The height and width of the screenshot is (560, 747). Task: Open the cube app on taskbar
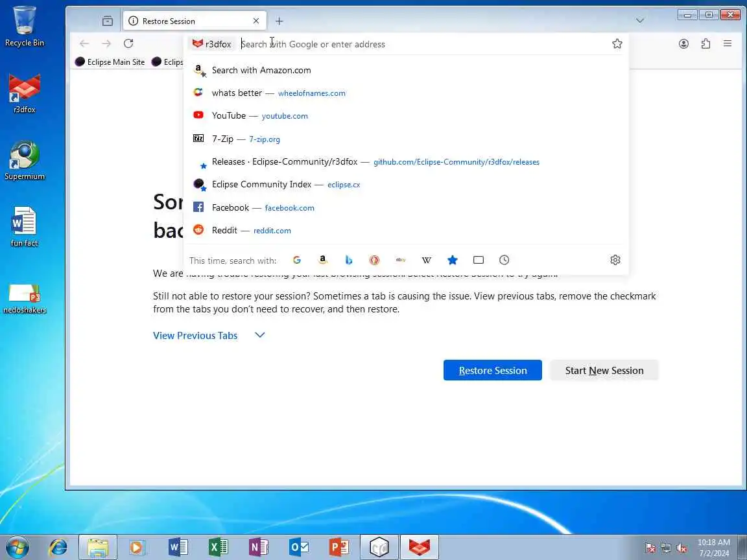pos(379,547)
